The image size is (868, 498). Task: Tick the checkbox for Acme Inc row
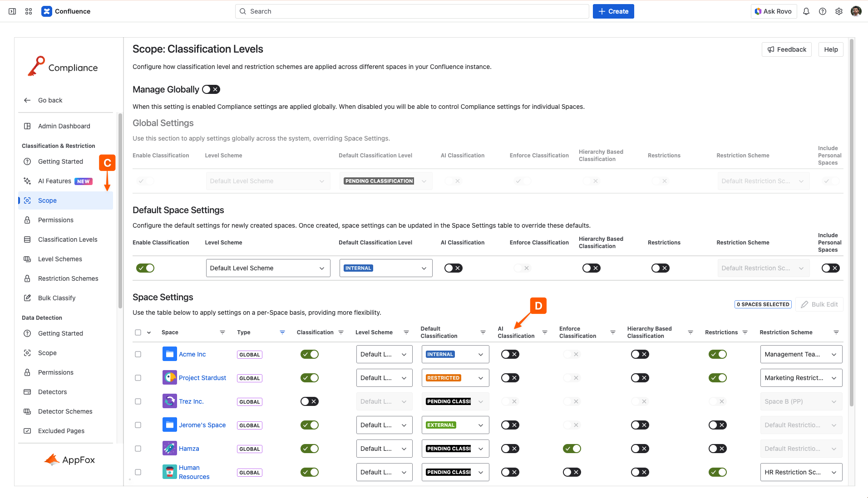click(x=138, y=354)
